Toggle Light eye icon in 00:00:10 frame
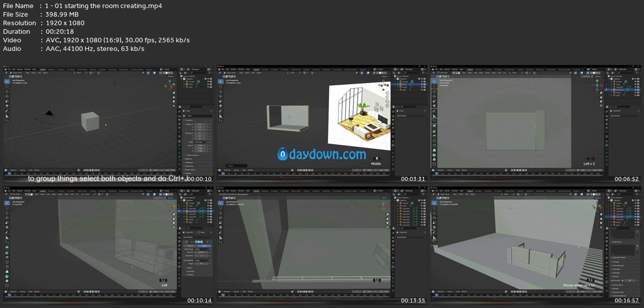 (x=209, y=88)
